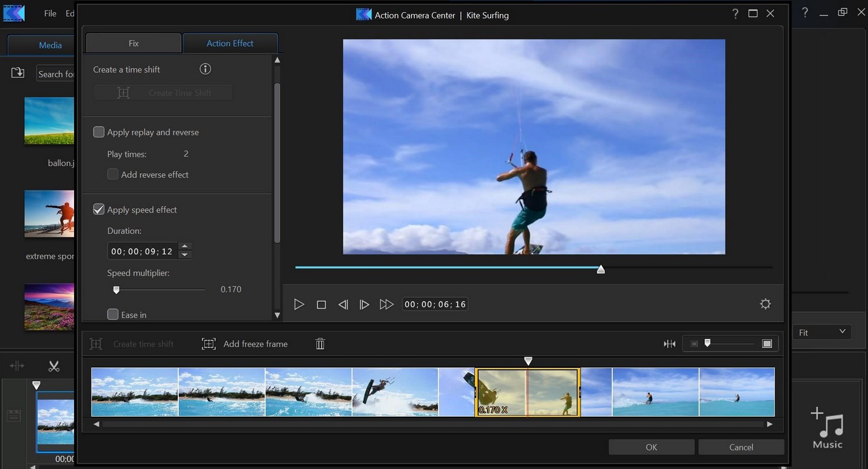Select the clip thumbnail in main timeline
The height and width of the screenshot is (469, 868).
[x=56, y=422]
